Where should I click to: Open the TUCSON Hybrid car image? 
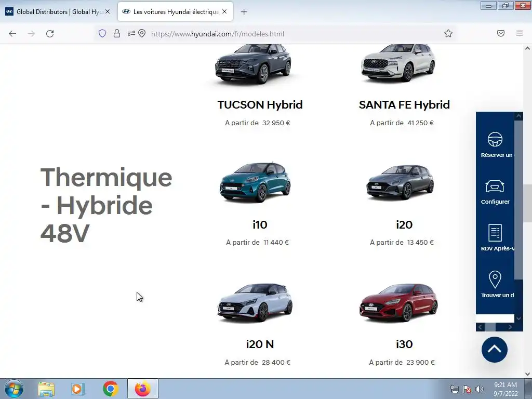pos(253,64)
